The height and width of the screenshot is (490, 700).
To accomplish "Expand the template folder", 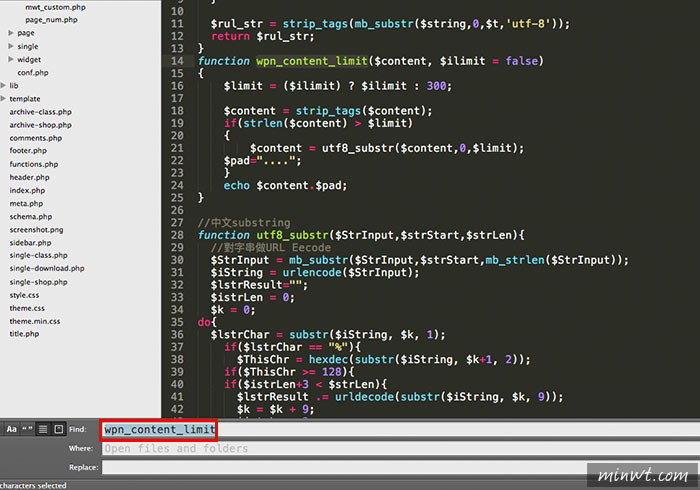I will coord(3,98).
